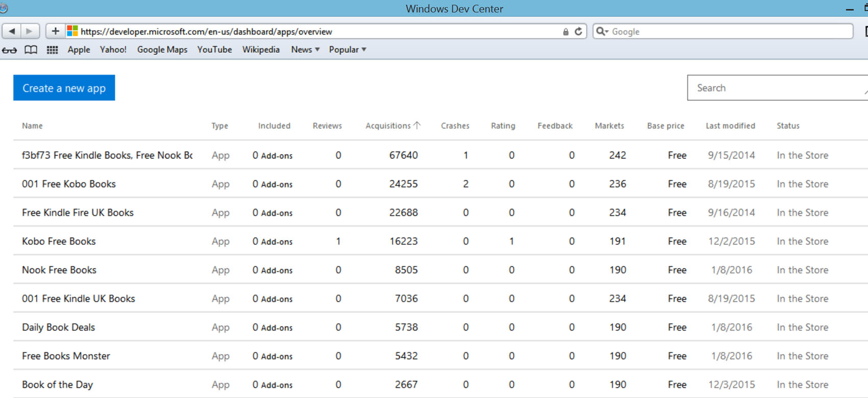Go forward with the browser forward arrow
The height and width of the screenshot is (398, 868).
[x=30, y=31]
